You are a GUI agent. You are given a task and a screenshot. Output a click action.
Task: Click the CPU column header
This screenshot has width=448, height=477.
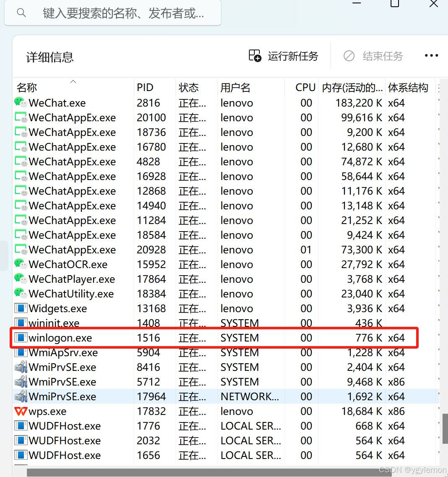(x=305, y=87)
